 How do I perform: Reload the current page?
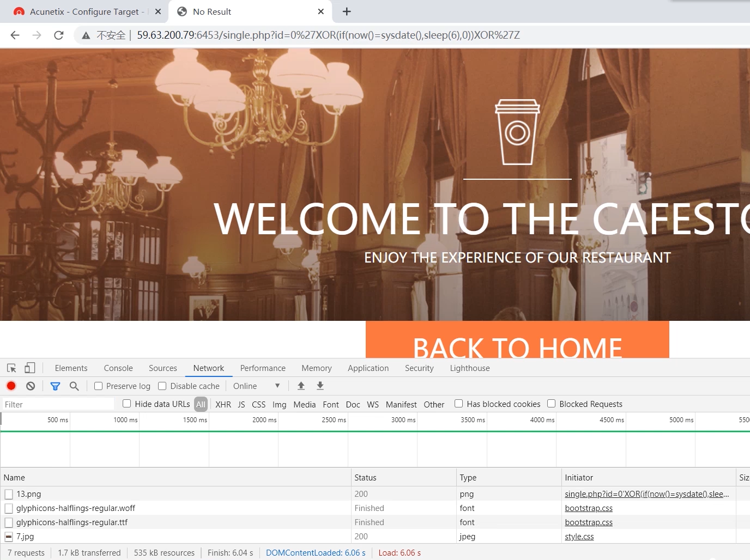coord(59,35)
